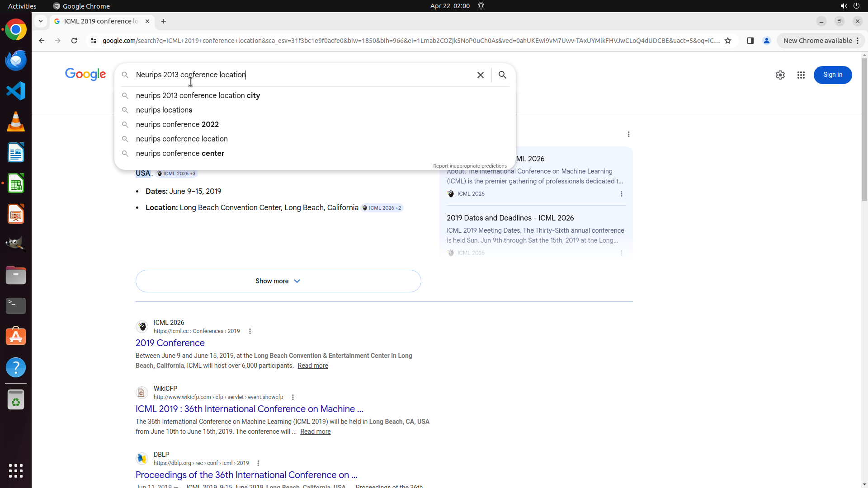Screen dimensions: 868x488
Task: Open tab search dropdown arrow
Action: coord(41,21)
